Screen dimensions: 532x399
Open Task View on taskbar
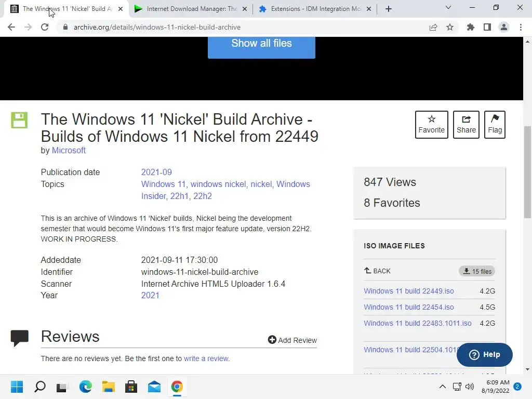coord(62,387)
